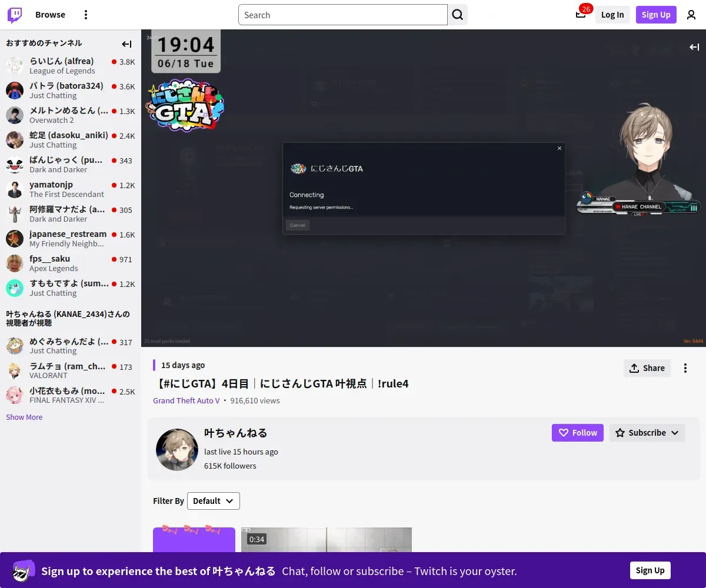The height and width of the screenshot is (588, 706).
Task: Open 叶ちゃんねる channel avatar
Action: point(176,450)
